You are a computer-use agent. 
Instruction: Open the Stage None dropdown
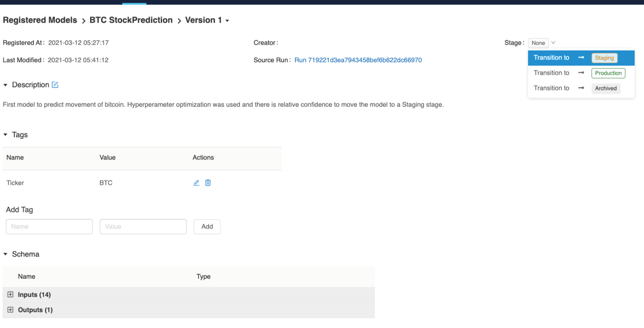point(538,43)
